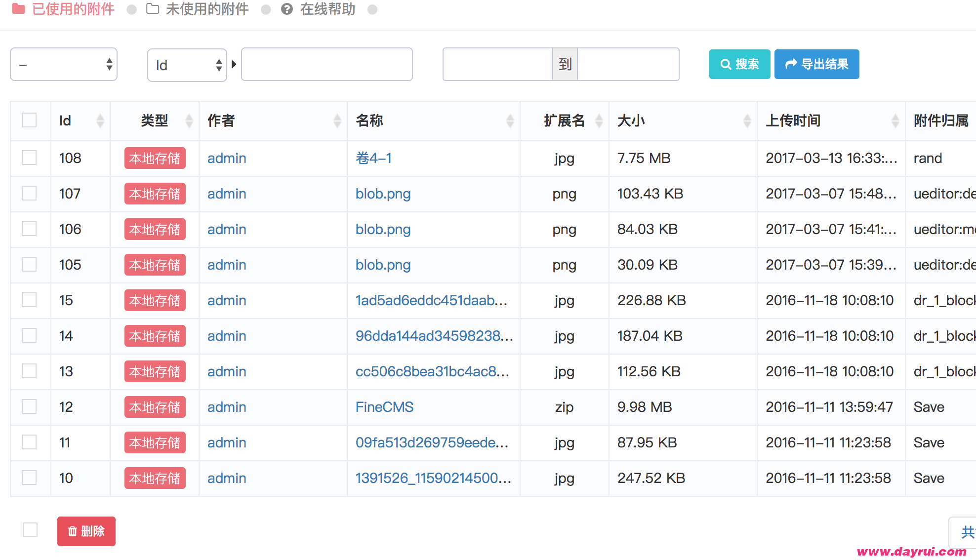Click the folder outline icon for unused attachments
The image size is (976, 560).
tap(153, 8)
